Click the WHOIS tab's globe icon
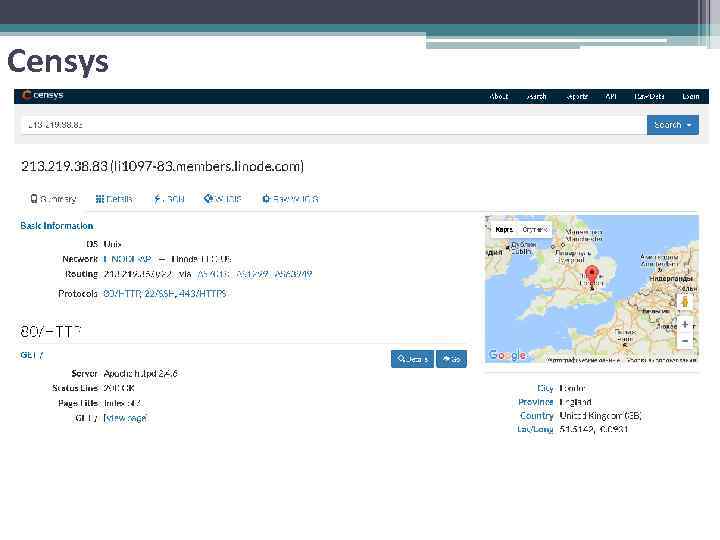This screenshot has height=540, width=720. (208, 198)
